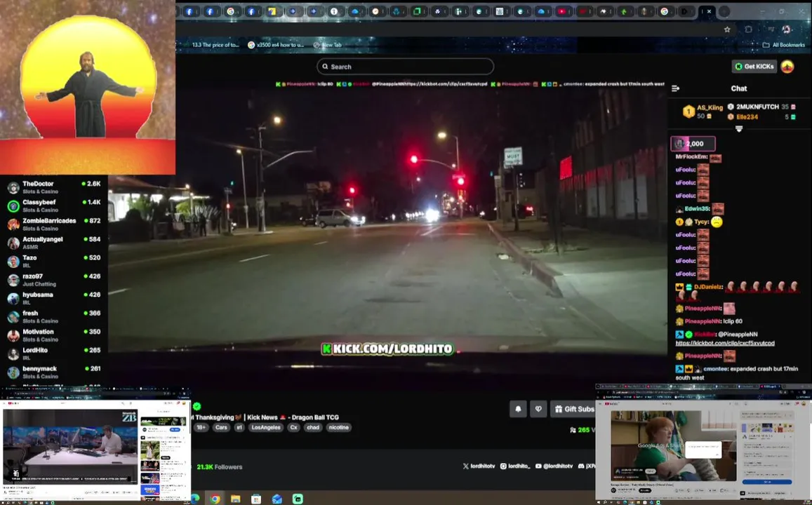This screenshot has height=505, width=812.
Task: Click PineappleNN username on the !clip 60 message
Action: (x=703, y=321)
